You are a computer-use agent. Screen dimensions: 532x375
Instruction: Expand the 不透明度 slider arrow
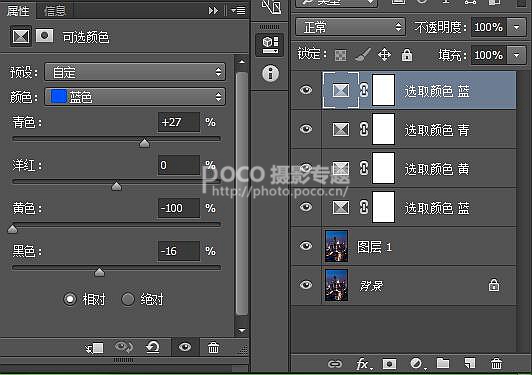tap(516, 27)
